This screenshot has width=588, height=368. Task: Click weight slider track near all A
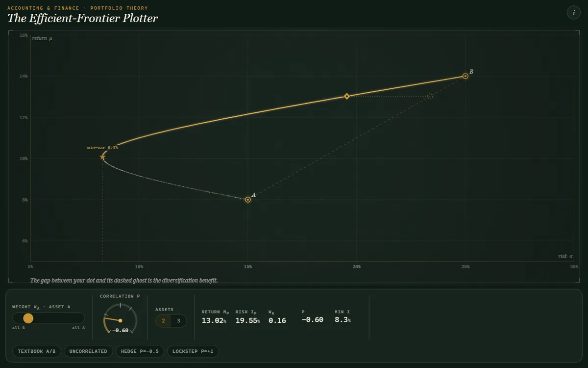(x=78, y=318)
